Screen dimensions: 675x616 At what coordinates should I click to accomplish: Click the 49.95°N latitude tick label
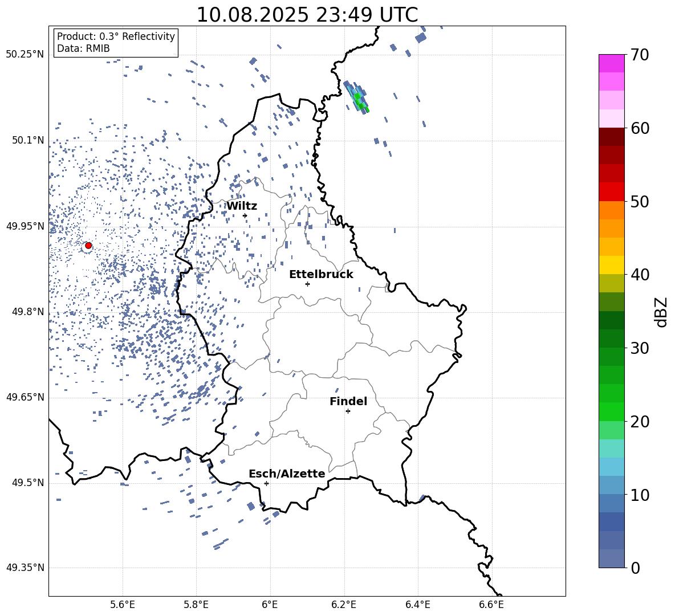point(25,226)
